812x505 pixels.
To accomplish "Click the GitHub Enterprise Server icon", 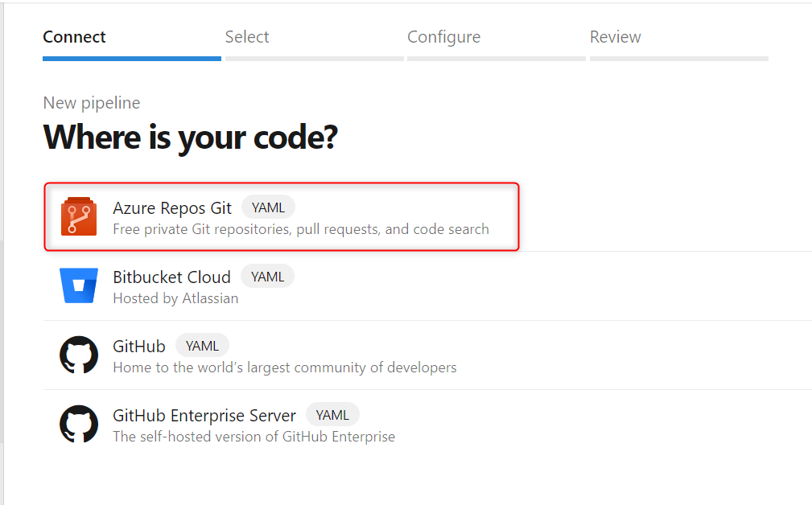I will (x=79, y=424).
